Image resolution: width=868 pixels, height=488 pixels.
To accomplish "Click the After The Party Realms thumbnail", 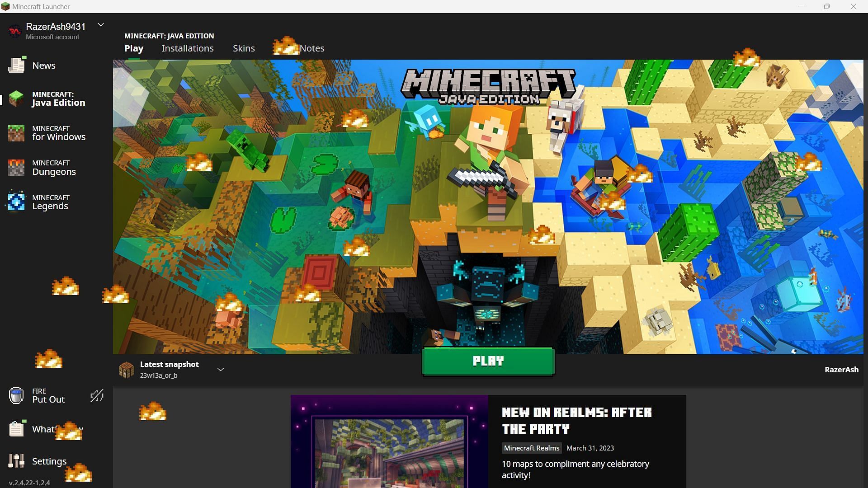I will (x=388, y=444).
